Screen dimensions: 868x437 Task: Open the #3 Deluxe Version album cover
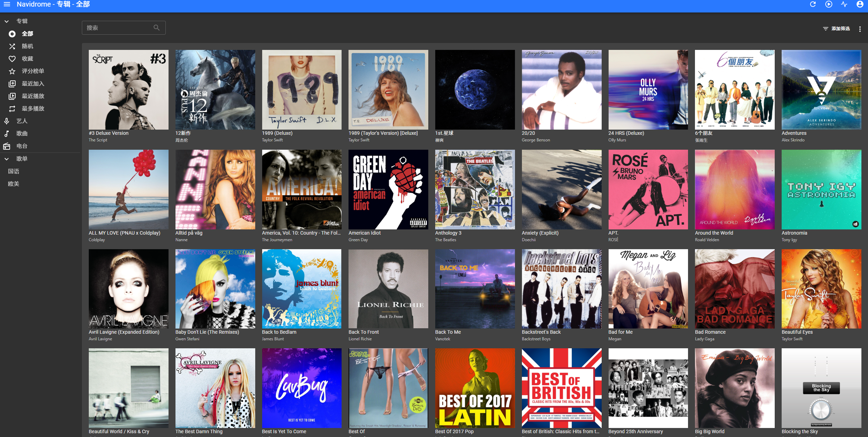129,90
